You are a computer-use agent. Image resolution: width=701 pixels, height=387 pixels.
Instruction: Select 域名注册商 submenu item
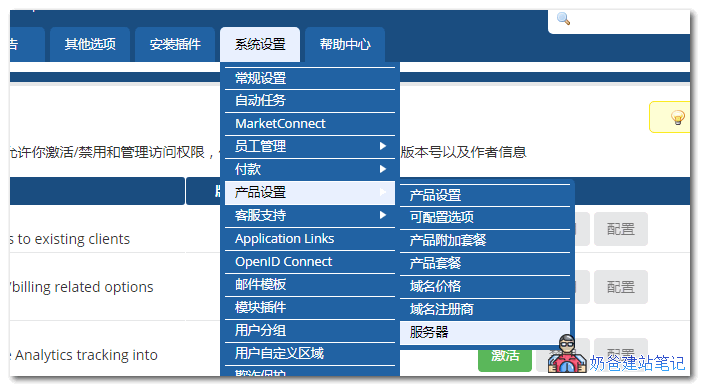click(x=485, y=309)
